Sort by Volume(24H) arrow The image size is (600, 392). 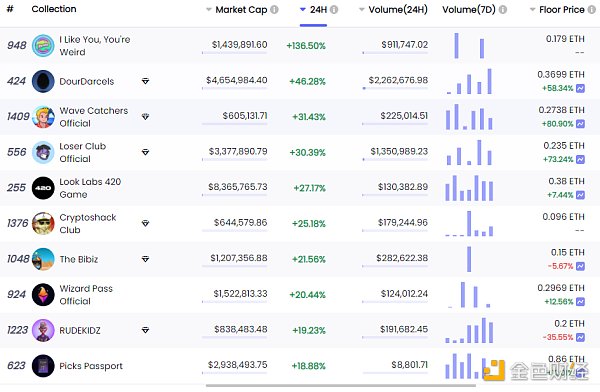coord(362,10)
